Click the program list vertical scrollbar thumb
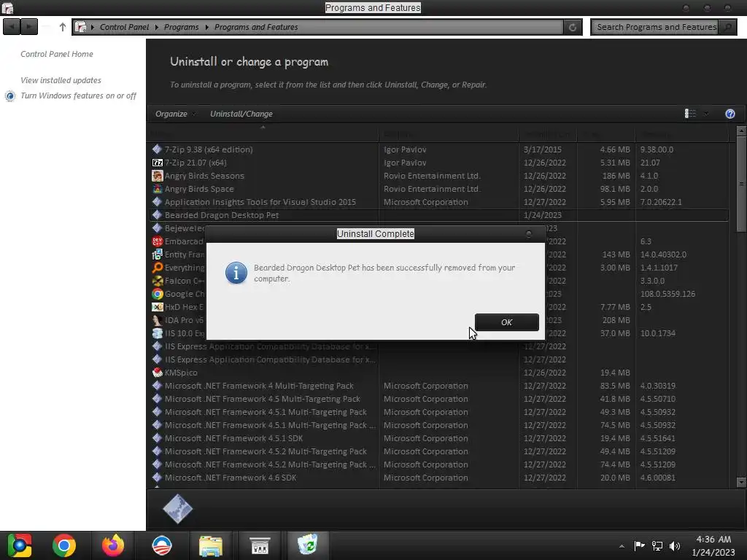This screenshot has height=560, width=747. pyautogui.click(x=741, y=183)
